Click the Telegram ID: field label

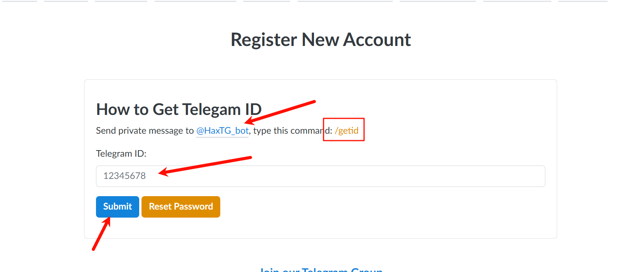click(121, 154)
